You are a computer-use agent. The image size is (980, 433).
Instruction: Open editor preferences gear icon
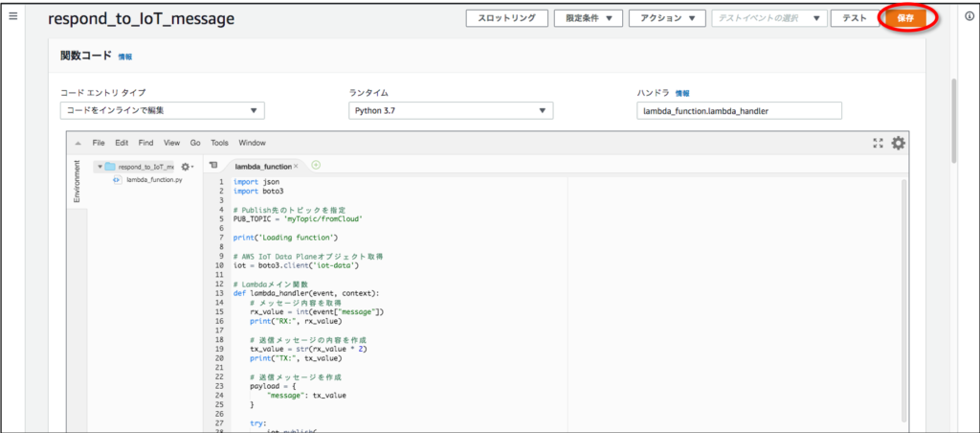pyautogui.click(x=898, y=143)
